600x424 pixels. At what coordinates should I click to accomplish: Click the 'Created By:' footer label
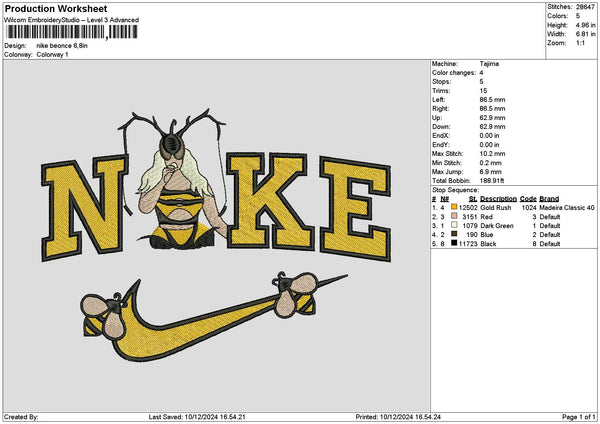21,417
